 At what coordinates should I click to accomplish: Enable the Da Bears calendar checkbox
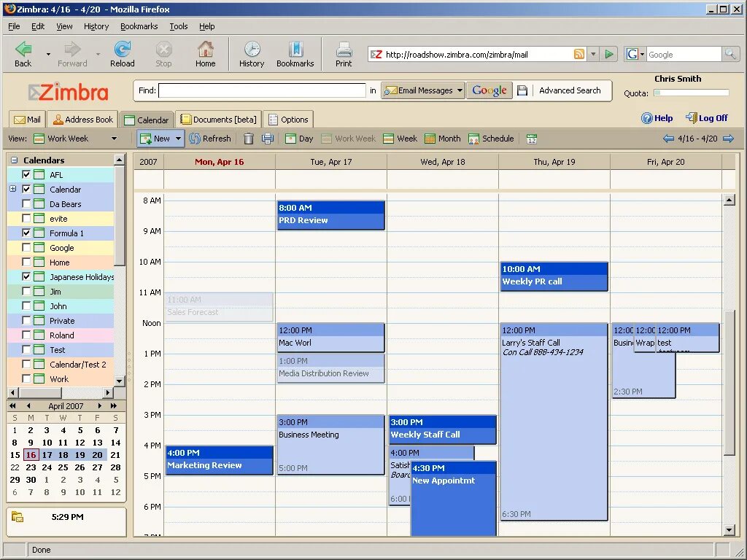26,204
